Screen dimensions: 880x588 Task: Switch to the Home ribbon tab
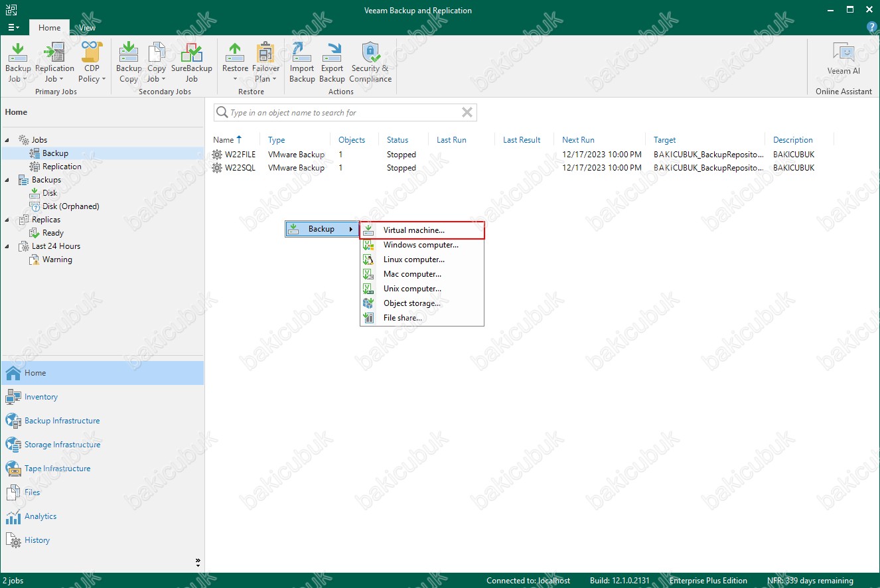[x=49, y=28]
